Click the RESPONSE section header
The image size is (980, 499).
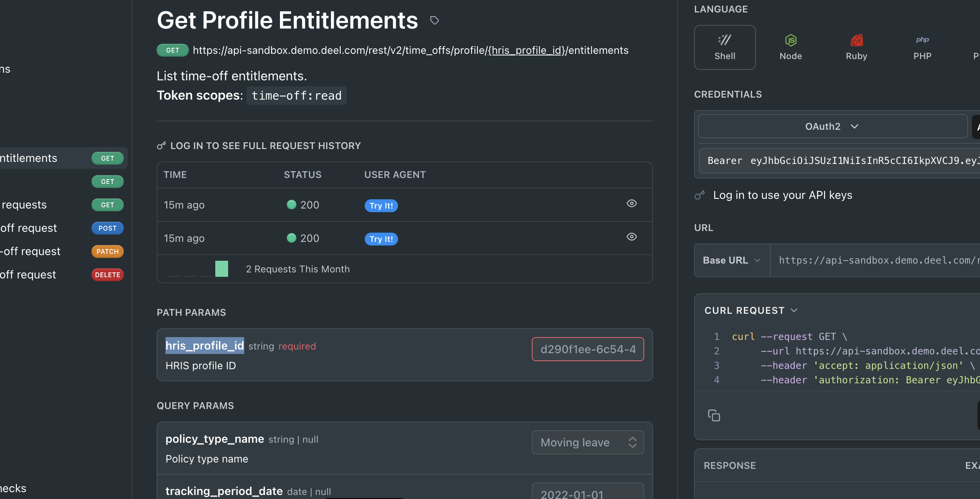pos(730,465)
